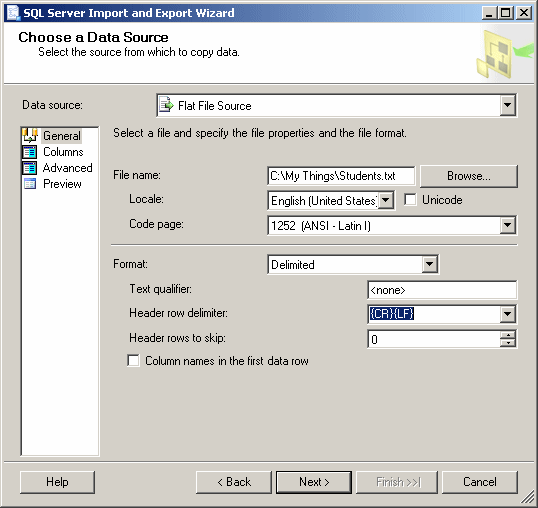This screenshot has width=538, height=508.
Task: Click the Browse... button
Action: [469, 176]
